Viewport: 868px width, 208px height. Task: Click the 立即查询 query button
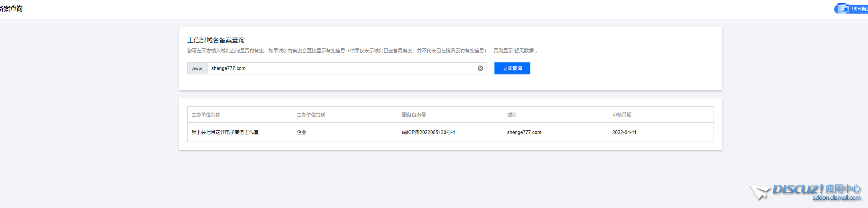click(512, 68)
